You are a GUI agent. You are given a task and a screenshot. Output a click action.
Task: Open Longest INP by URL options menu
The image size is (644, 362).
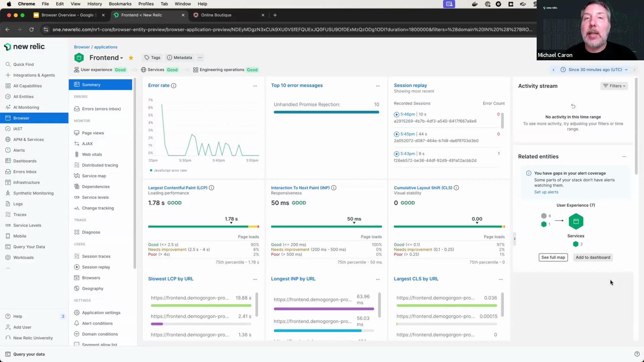(378, 279)
